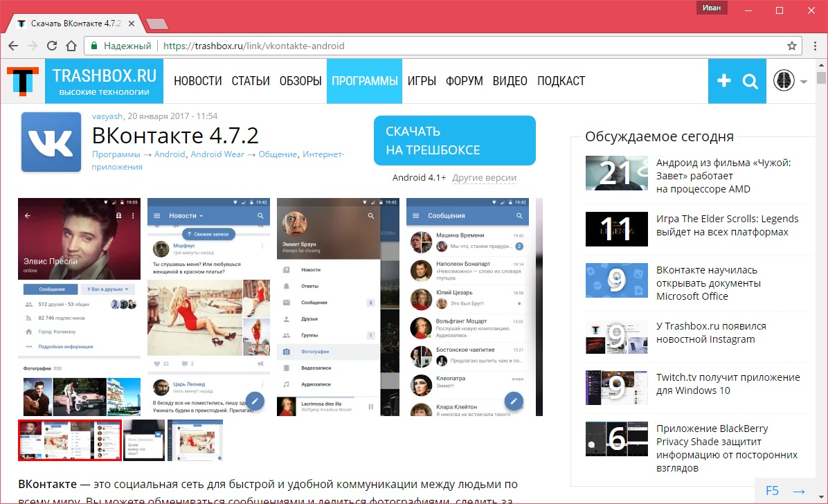The image size is (828, 504).
Task: Click the plus icon to add content
Action: tap(723, 81)
